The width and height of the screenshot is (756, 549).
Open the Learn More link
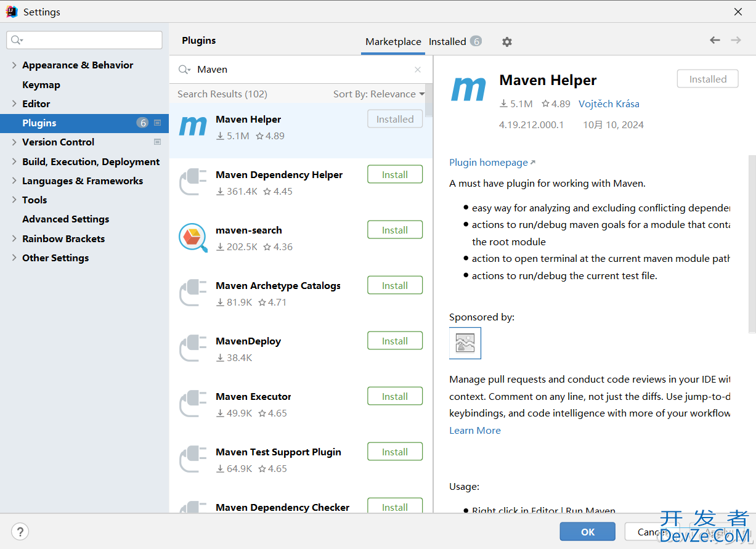tap(475, 431)
